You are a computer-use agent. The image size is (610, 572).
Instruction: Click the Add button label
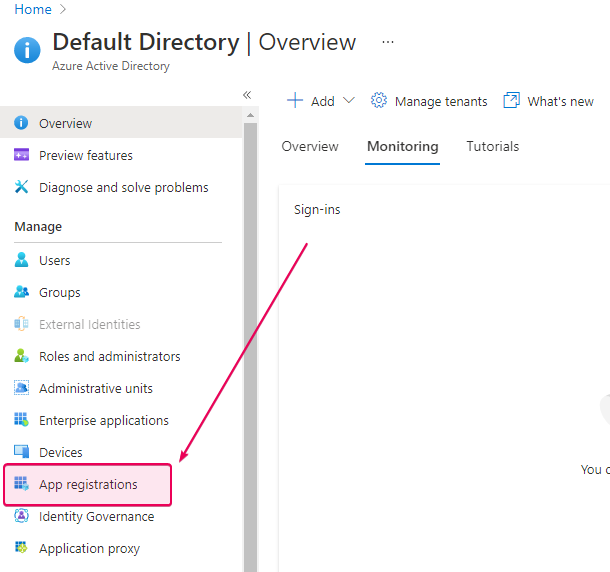[x=323, y=102]
